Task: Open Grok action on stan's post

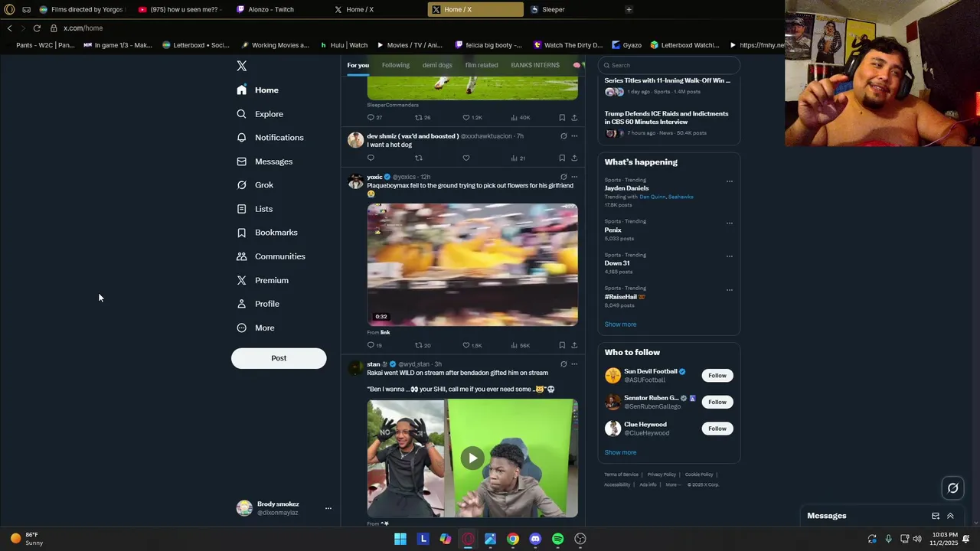Action: pyautogui.click(x=563, y=364)
